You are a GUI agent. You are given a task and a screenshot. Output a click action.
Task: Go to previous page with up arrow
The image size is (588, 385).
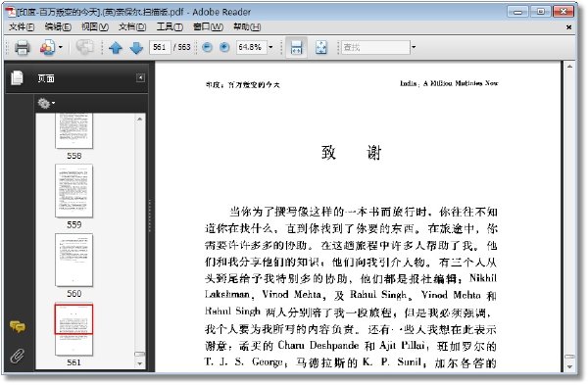(116, 48)
